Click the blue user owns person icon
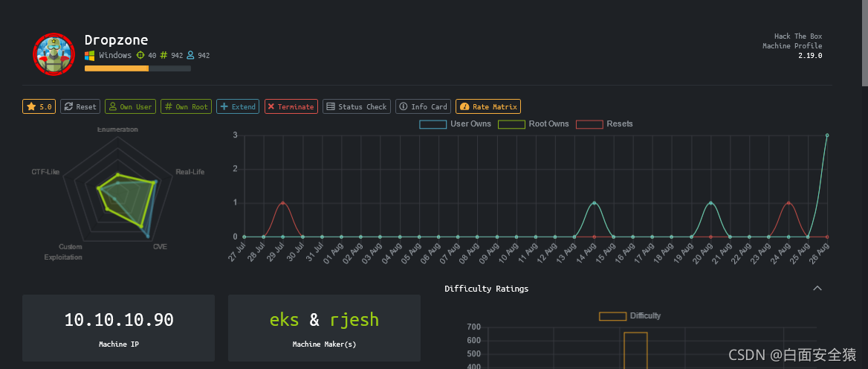 coord(190,55)
